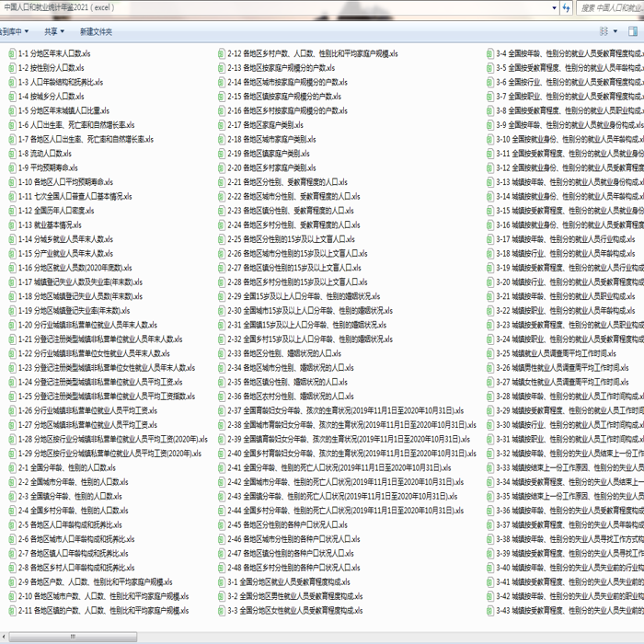Open the view options dropdown arrow
The image size is (644, 644).
click(615, 31)
